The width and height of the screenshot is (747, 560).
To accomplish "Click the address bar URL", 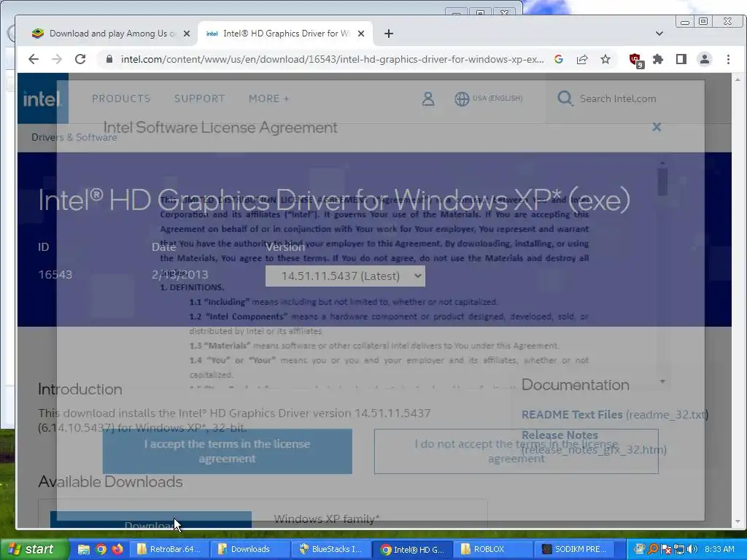I will (x=332, y=59).
